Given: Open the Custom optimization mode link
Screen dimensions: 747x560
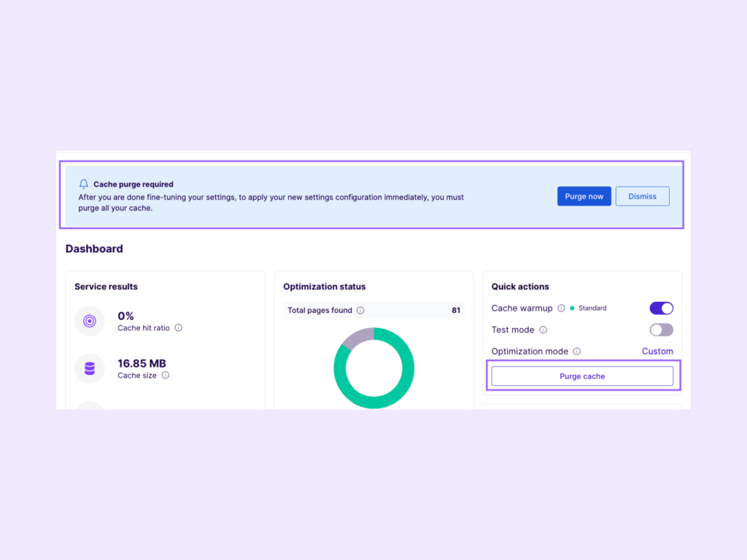Looking at the screenshot, I should click(657, 351).
